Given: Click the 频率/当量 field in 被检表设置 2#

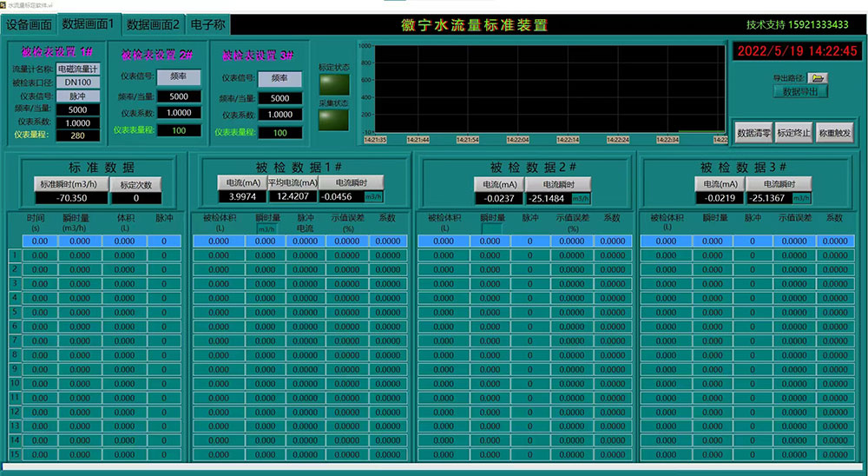Looking at the screenshot, I should [179, 96].
